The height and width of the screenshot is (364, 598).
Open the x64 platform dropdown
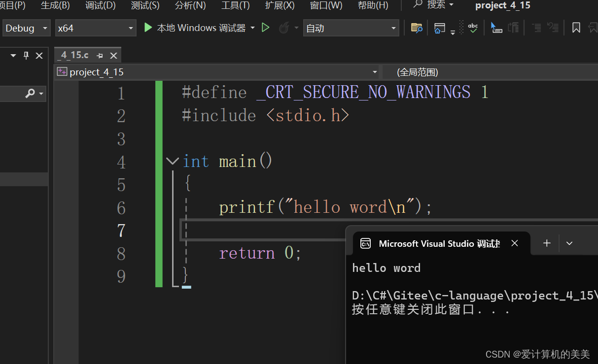(96, 28)
